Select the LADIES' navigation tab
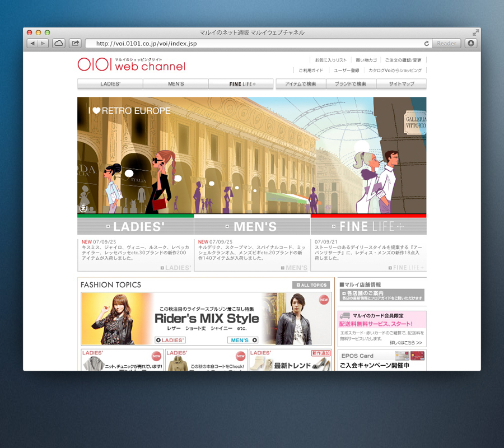 coord(110,84)
